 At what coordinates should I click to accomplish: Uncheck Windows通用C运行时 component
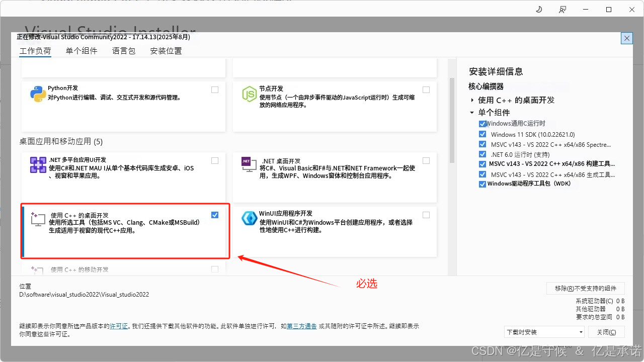[482, 124]
